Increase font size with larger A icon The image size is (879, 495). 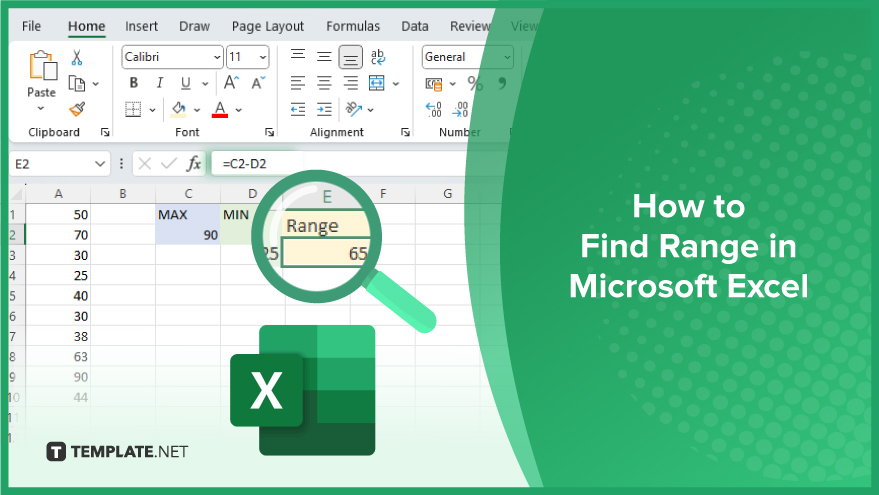(x=231, y=83)
